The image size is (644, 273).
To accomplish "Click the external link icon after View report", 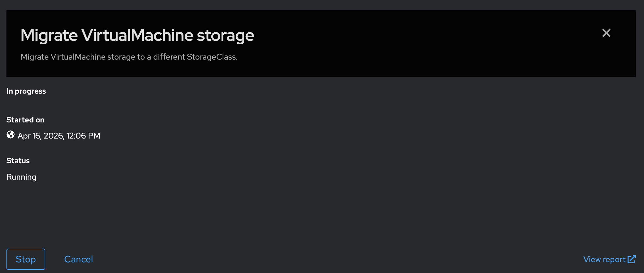I will (631, 259).
